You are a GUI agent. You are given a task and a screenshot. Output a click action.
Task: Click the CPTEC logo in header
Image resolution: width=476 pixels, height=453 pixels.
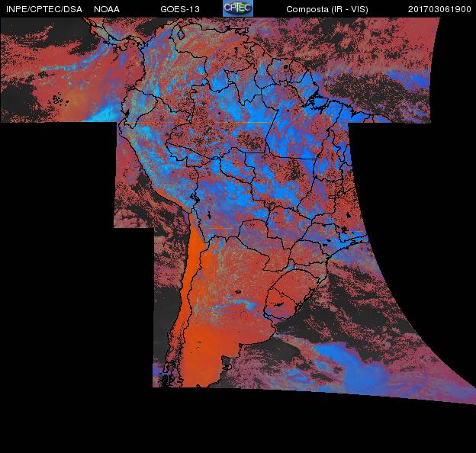pos(238,8)
